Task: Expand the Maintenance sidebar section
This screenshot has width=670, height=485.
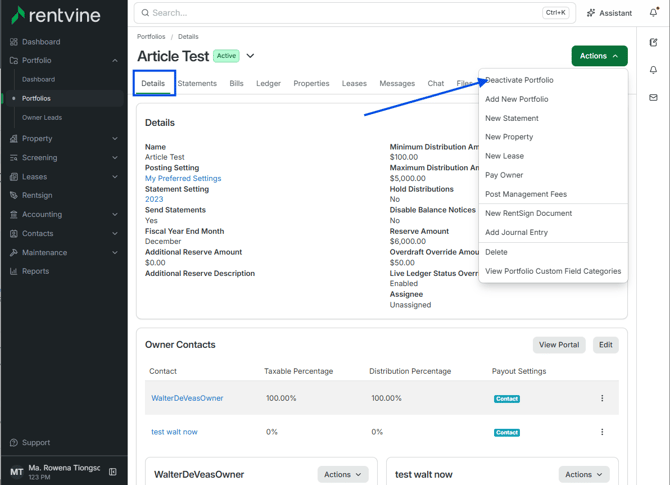Action: [x=115, y=253]
